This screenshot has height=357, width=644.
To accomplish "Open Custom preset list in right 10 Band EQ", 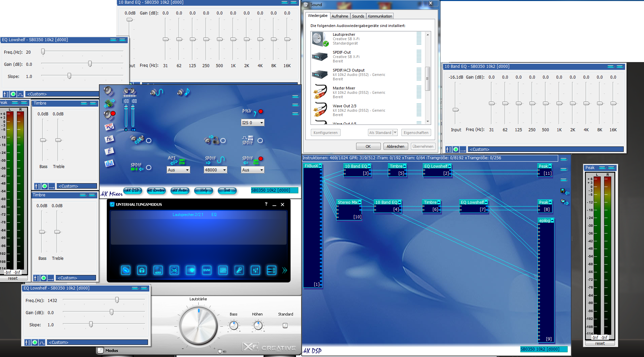I will click(x=546, y=149).
